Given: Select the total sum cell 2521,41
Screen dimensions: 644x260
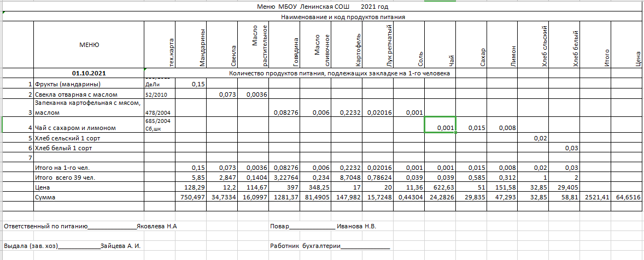Looking at the screenshot, I should (595, 197).
